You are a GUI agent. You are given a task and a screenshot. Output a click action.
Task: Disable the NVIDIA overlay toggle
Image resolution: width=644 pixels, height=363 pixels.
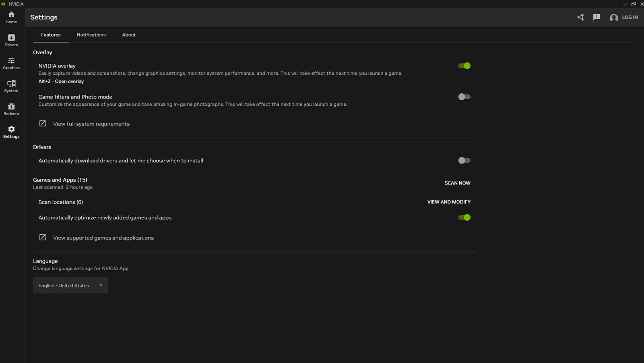coord(464,66)
